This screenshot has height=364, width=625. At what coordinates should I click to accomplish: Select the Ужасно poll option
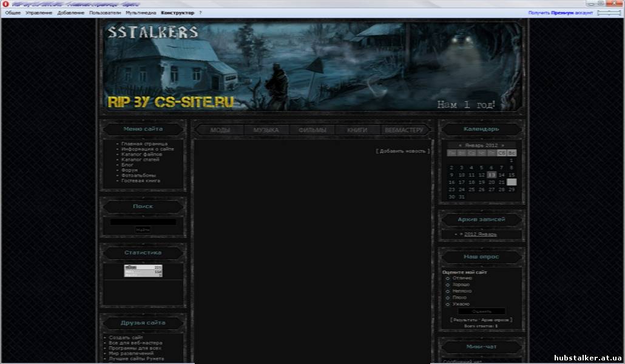coord(448,304)
